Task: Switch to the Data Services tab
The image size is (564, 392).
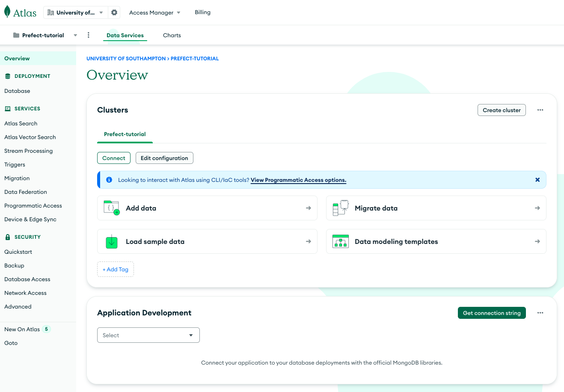Action: point(125,35)
